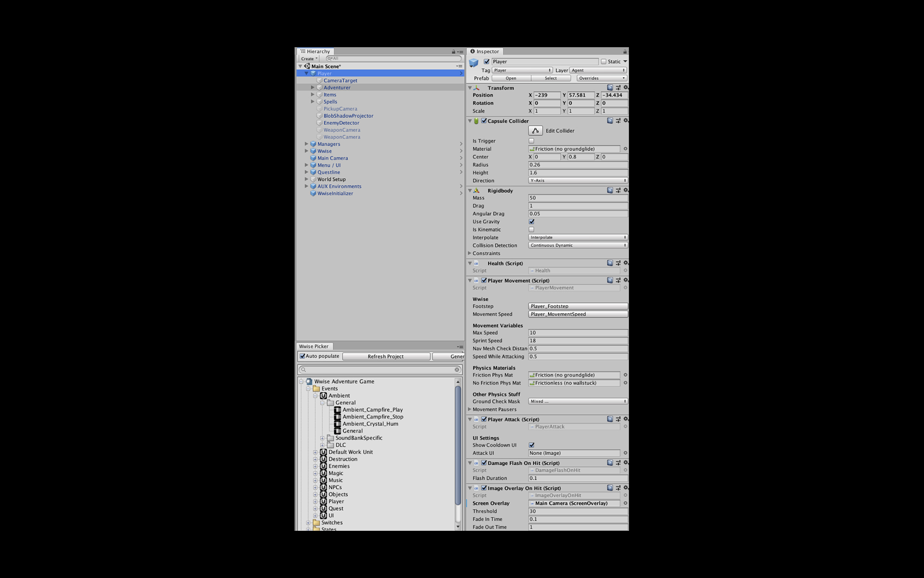Click the Rigidbody Mass field
The height and width of the screenshot is (578, 924).
[578, 198]
